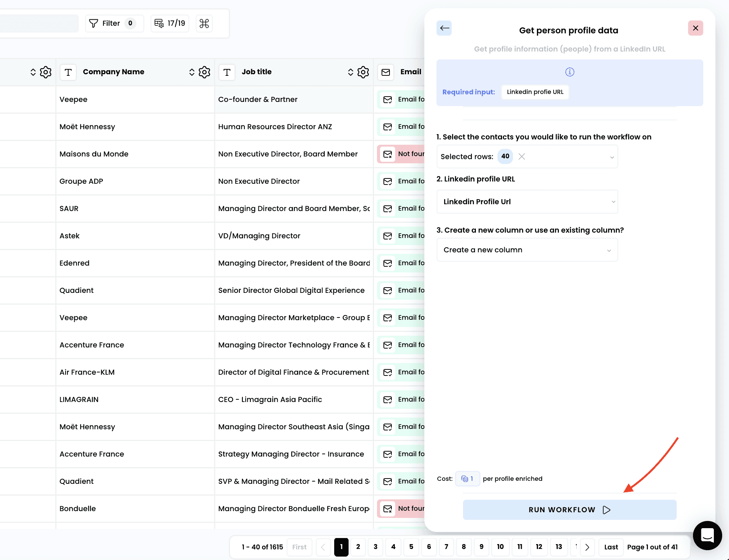Image resolution: width=729 pixels, height=560 pixels.
Task: Click the keyboard shortcuts command icon
Action: [204, 23]
